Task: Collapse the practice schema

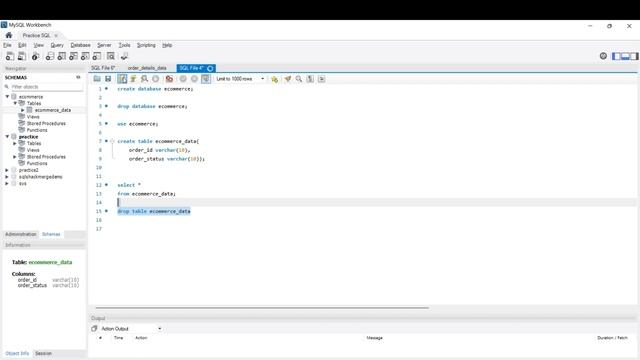Action: 7,137
